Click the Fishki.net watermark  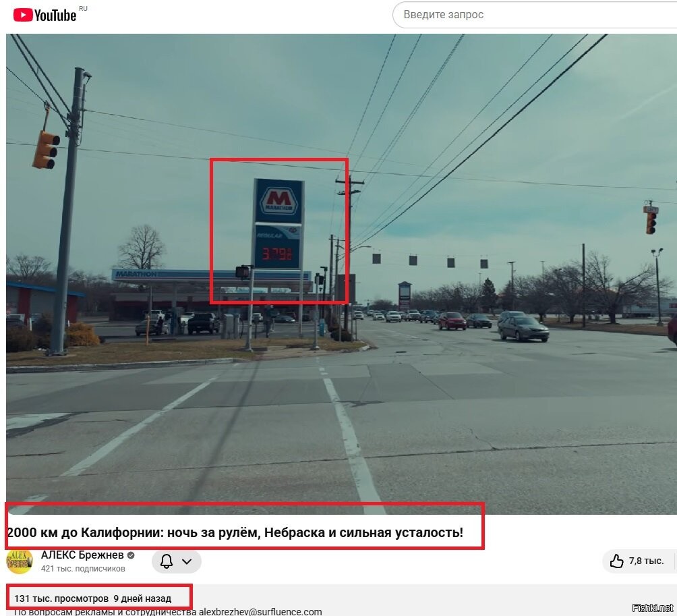pyautogui.click(x=653, y=607)
